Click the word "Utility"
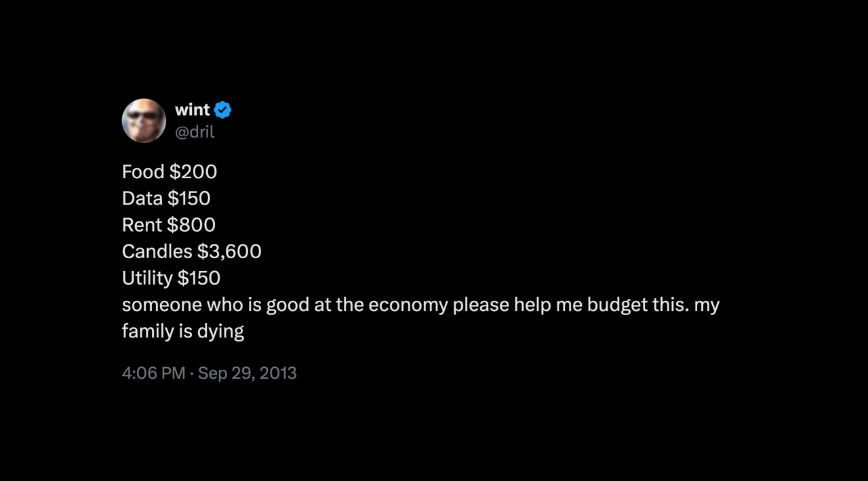The width and height of the screenshot is (868, 481). (x=147, y=278)
